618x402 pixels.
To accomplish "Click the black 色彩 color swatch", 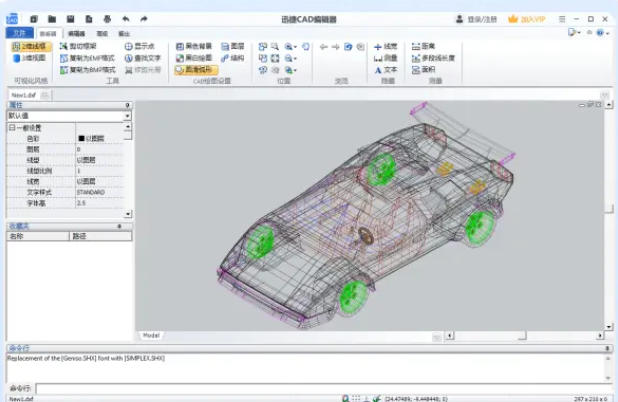I will 81,138.
